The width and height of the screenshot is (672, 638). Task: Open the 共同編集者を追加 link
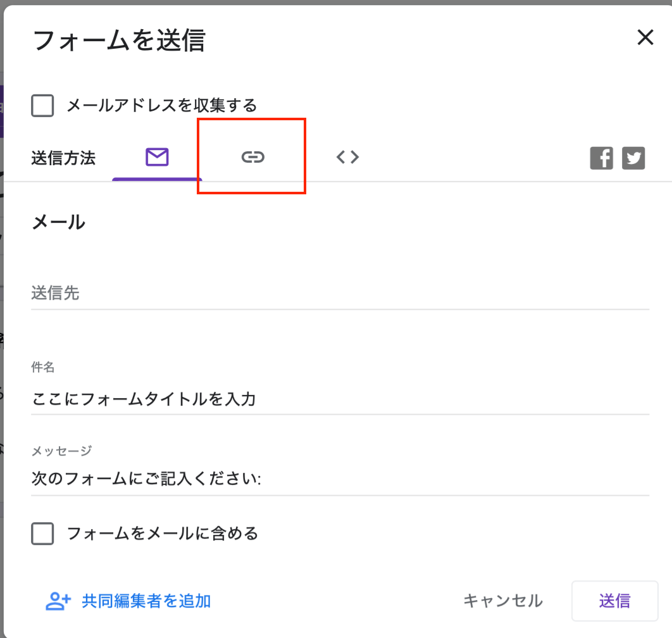(x=146, y=601)
